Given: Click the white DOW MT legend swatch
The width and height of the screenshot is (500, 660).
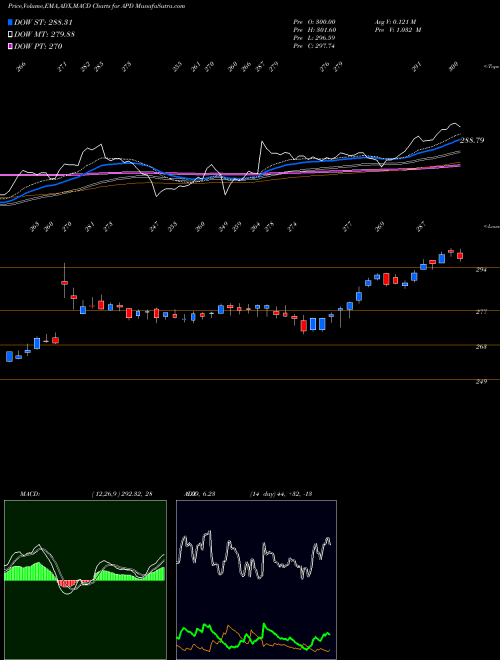Looking at the screenshot, I should coord(10,35).
